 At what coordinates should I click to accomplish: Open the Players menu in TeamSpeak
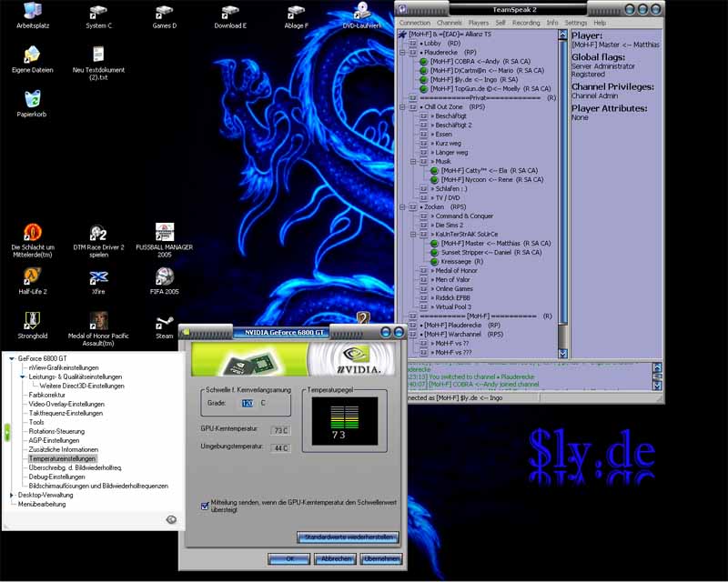tap(479, 23)
